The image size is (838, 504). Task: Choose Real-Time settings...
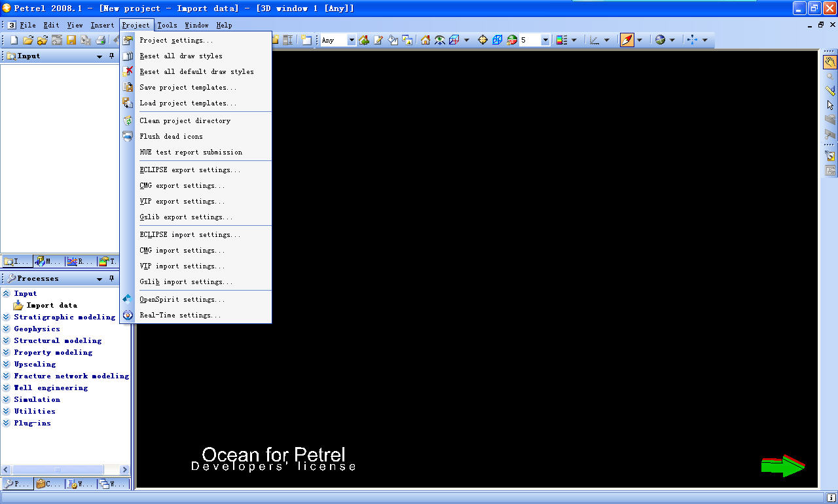[x=196, y=315]
